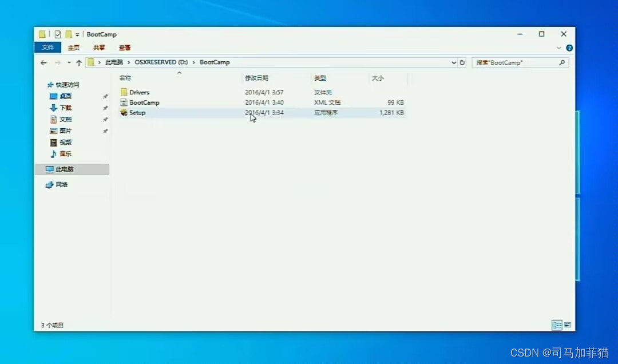The height and width of the screenshot is (364, 618).
Task: Open the File ribbon tab
Action: (47, 48)
